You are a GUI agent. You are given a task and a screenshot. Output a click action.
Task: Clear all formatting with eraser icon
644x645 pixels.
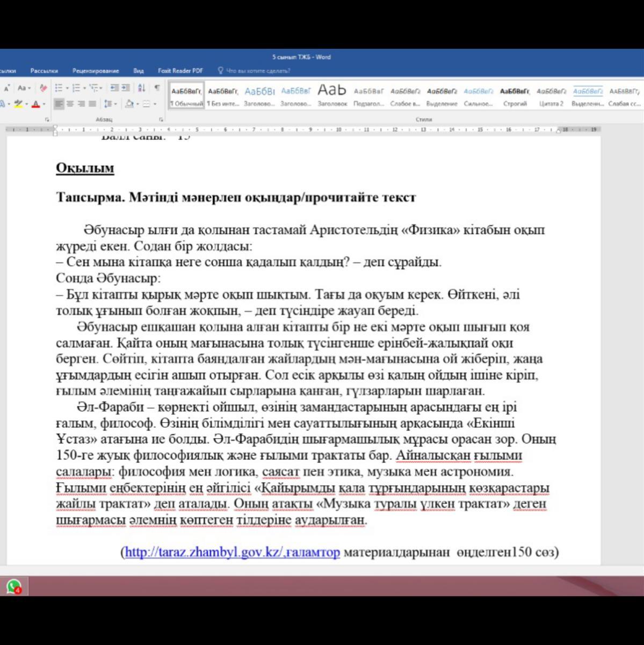tap(44, 88)
